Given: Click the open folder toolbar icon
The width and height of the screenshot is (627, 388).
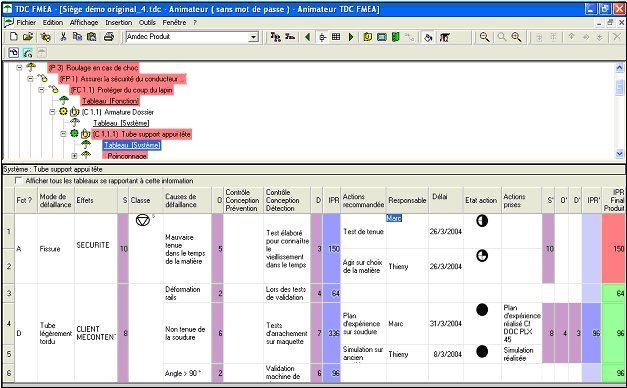Looking at the screenshot, I should pyautogui.click(x=28, y=37).
